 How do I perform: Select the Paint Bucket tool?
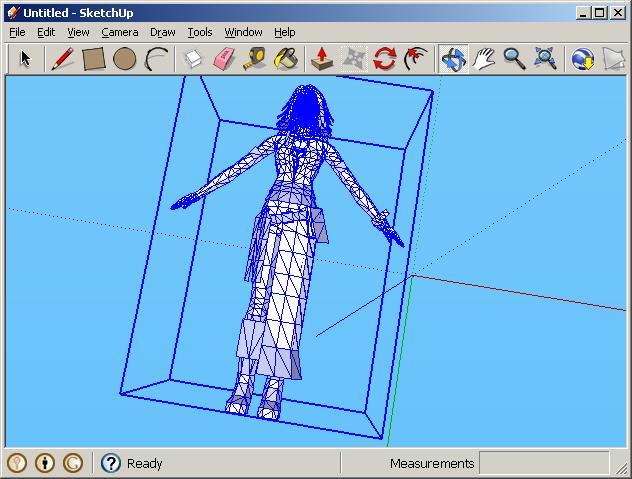click(286, 59)
